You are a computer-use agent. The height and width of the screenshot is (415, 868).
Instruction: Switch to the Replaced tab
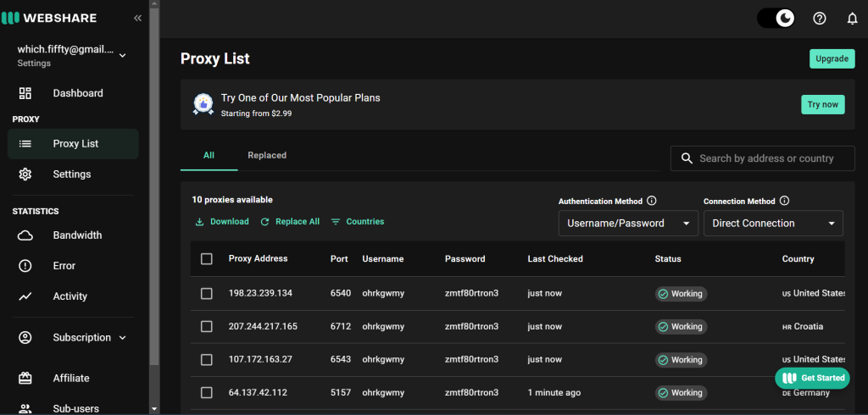(x=267, y=155)
